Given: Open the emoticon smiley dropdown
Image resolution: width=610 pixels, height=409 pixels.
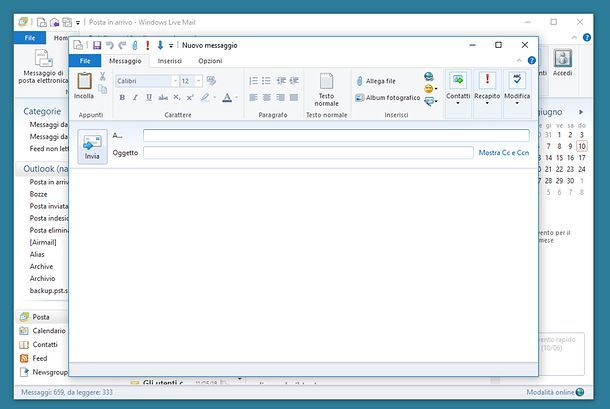Looking at the screenshot, I should tap(431, 89).
